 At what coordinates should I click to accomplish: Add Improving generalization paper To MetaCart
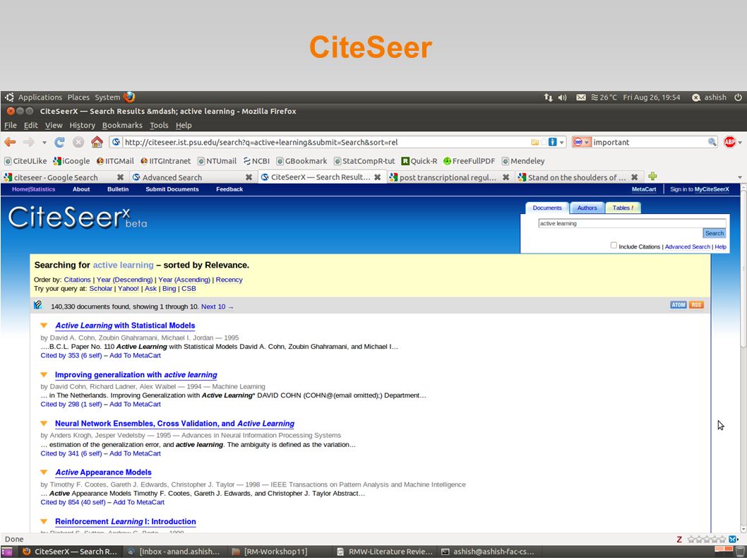(x=136, y=404)
